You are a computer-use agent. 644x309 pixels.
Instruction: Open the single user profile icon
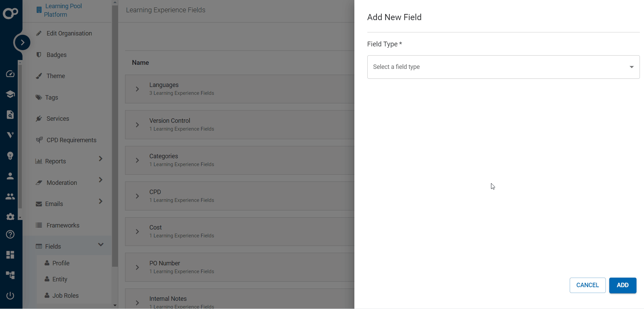(x=10, y=176)
